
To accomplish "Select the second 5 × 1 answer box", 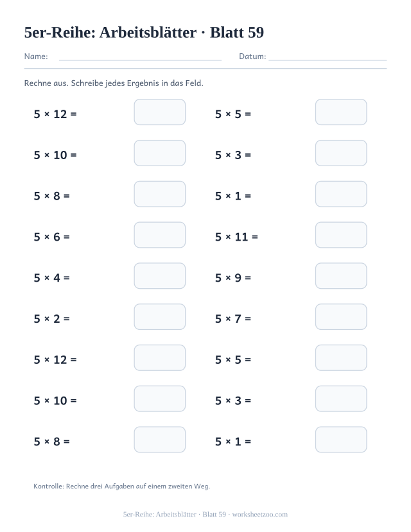I will 341,440.
